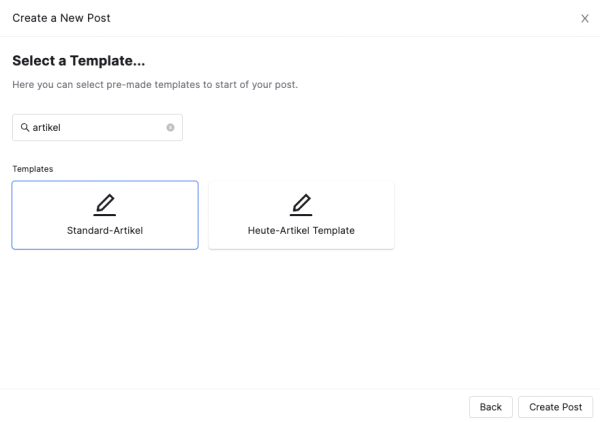Viewport: 600px width, 422px height.
Task: Clear the template search text
Action: [170, 128]
